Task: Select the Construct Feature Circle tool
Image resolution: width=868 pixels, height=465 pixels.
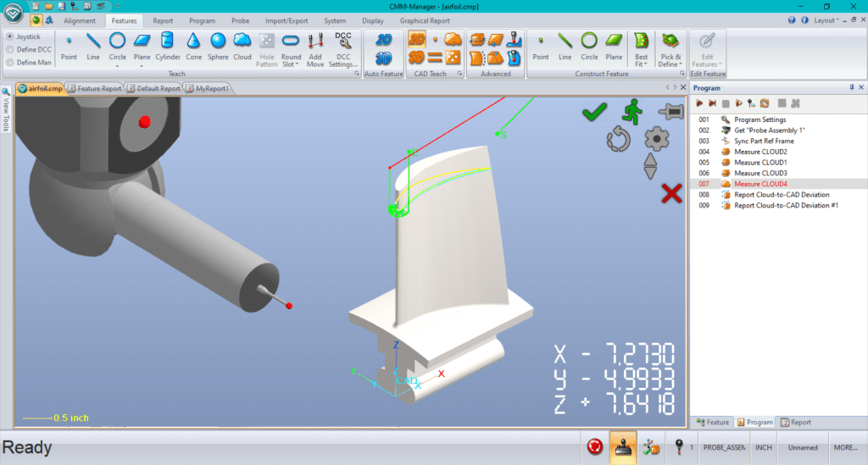Action: pos(589,48)
